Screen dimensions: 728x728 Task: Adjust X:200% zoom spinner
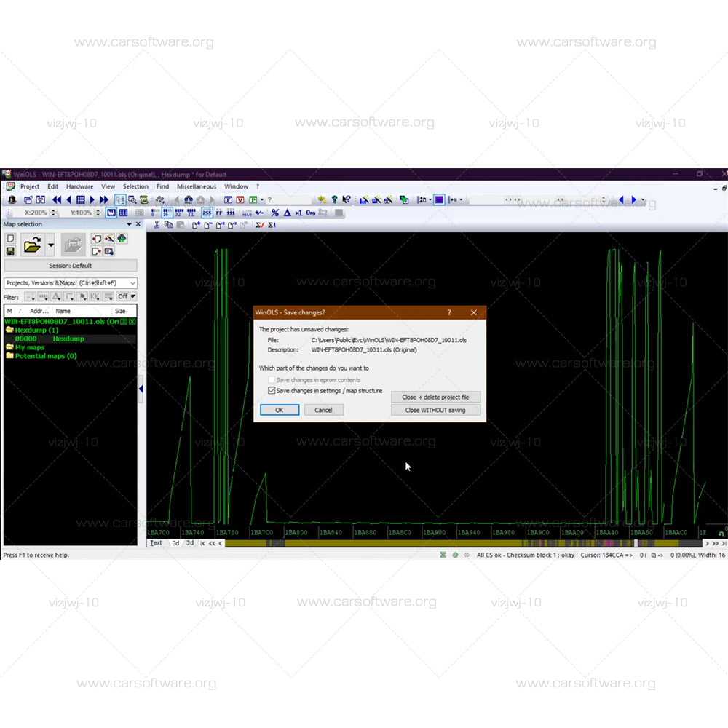click(53, 213)
